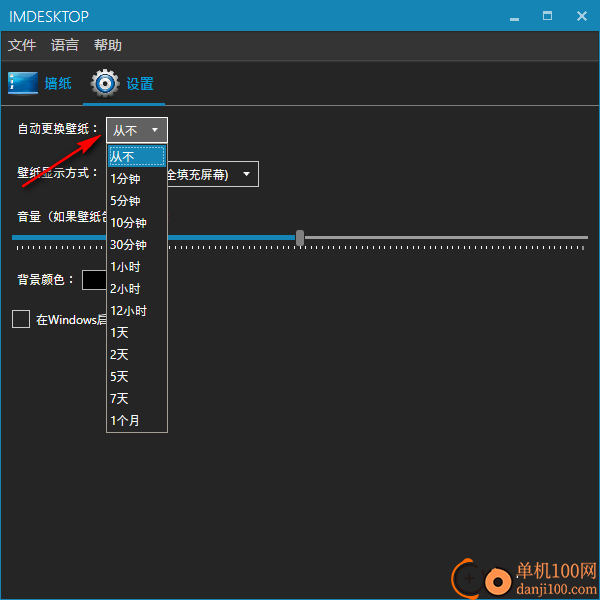Close the IMDESKTOP window
600x600 pixels.
[582, 16]
